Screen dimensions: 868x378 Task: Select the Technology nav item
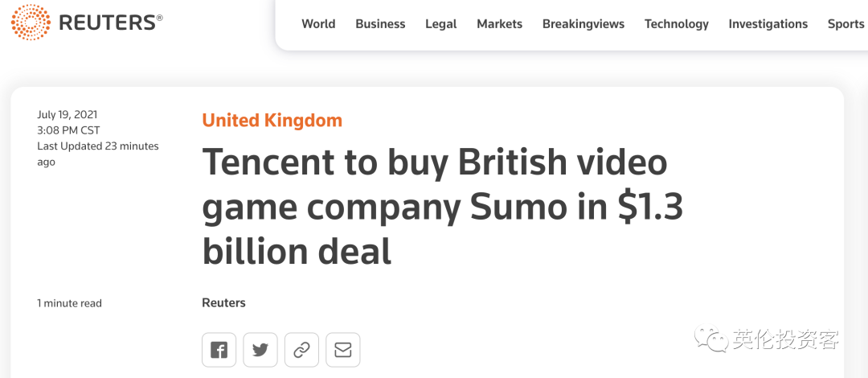pyautogui.click(x=676, y=24)
